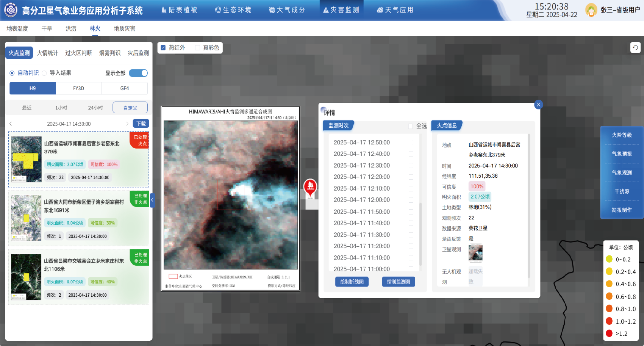This screenshot has height=346, width=644.
Task: Switch to the 火情统计 tab
Action: coord(47,53)
